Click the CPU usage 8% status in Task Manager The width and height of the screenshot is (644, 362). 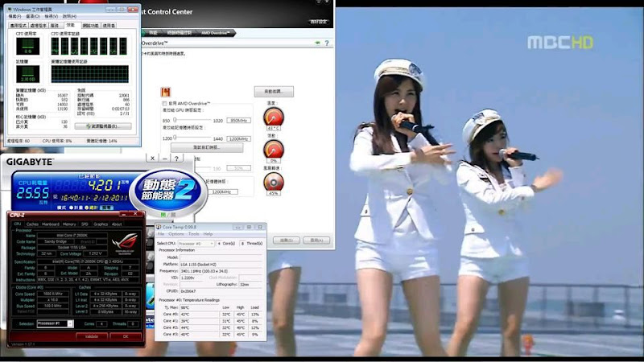[x=57, y=141]
